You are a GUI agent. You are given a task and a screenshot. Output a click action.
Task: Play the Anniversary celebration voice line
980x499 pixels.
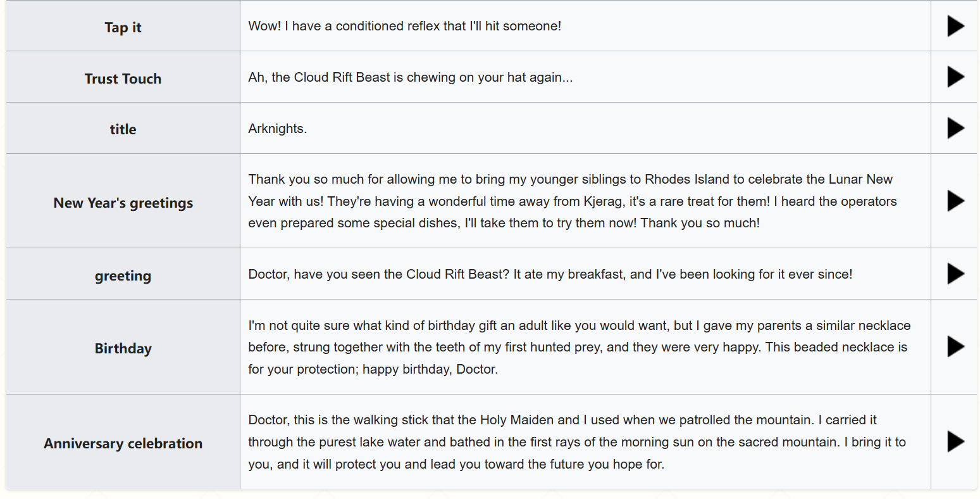pos(955,442)
